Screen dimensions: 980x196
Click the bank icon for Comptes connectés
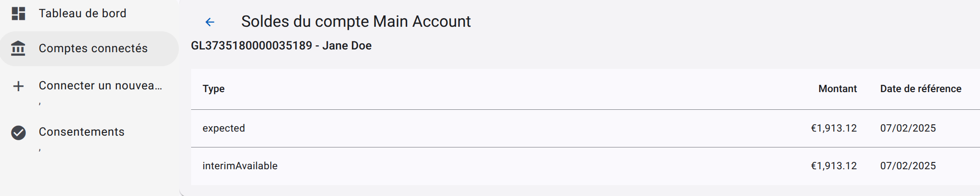pos(18,48)
